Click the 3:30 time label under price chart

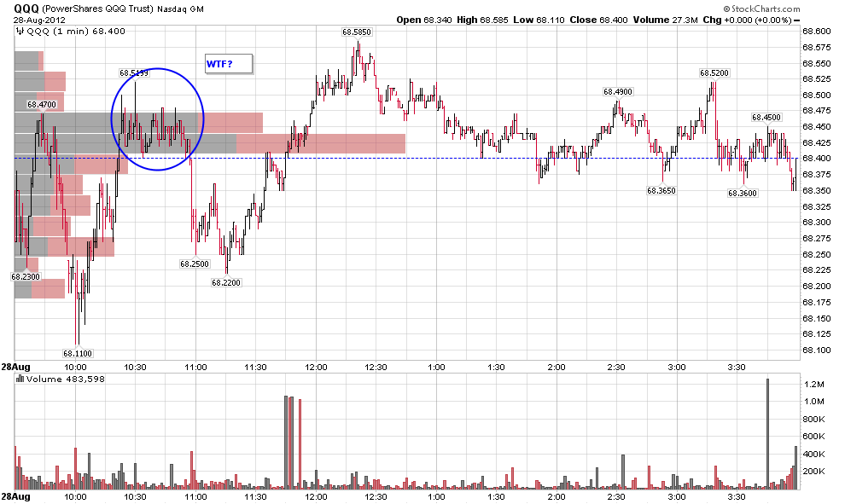(x=737, y=368)
